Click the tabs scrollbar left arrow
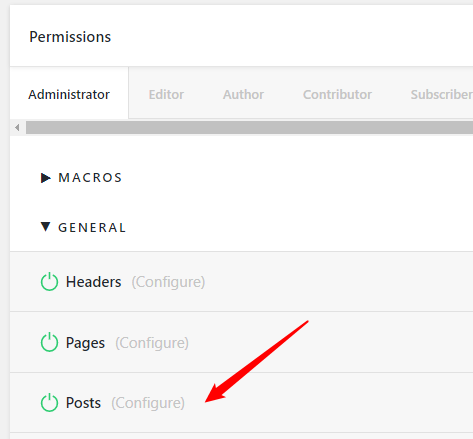Image resolution: width=473 pixels, height=439 pixels. [17, 127]
